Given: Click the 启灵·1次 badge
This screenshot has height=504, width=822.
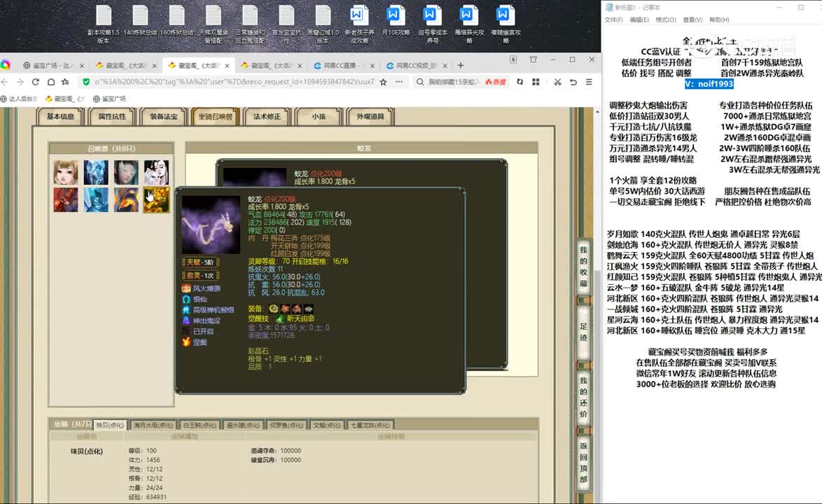Looking at the screenshot, I should (200, 275).
